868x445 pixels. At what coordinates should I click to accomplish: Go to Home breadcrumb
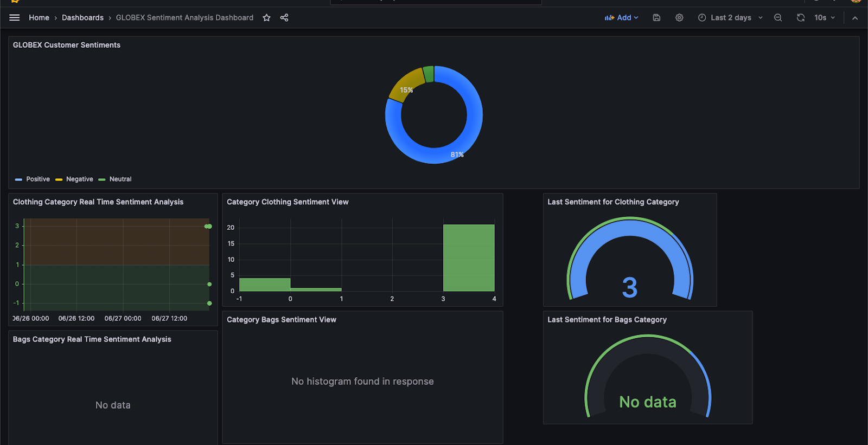point(39,18)
